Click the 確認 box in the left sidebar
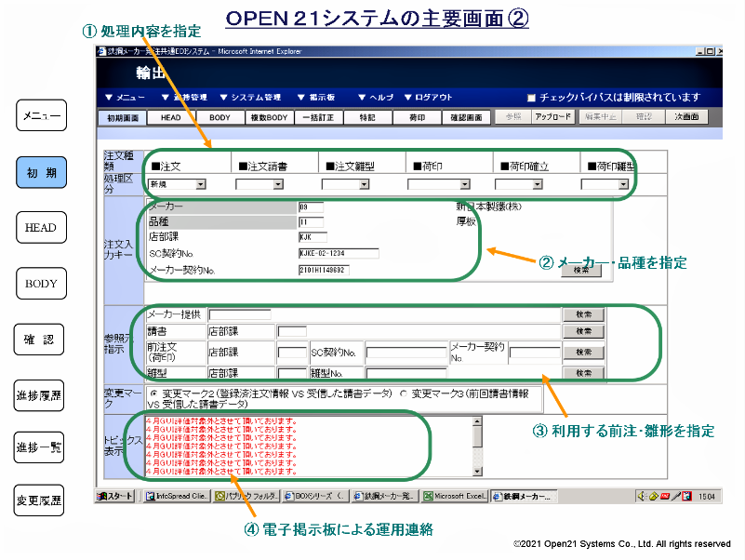745x560 pixels. click(39, 340)
